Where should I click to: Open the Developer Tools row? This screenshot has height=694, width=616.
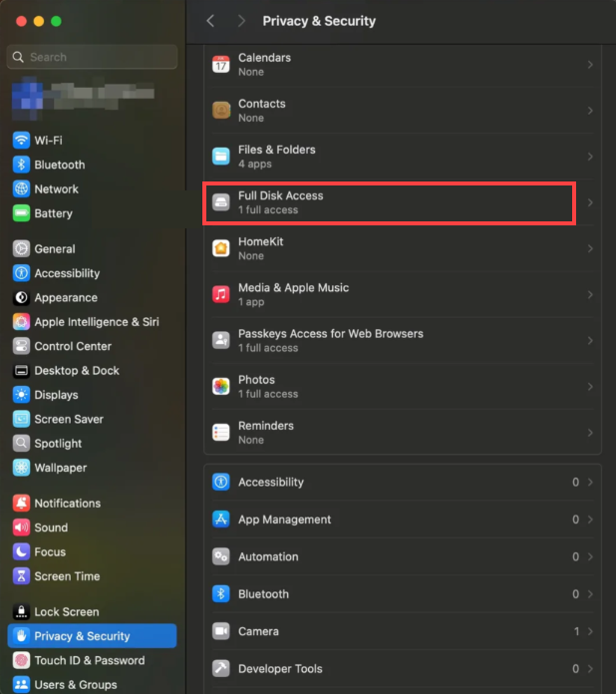pyautogui.click(x=403, y=668)
